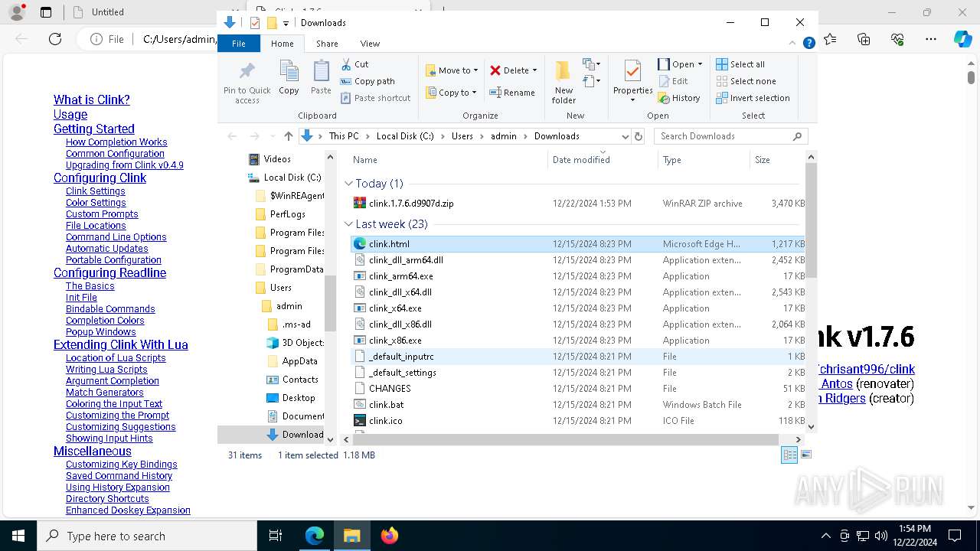This screenshot has height=551, width=980.
Task: Create a New folder
Action: point(563,82)
